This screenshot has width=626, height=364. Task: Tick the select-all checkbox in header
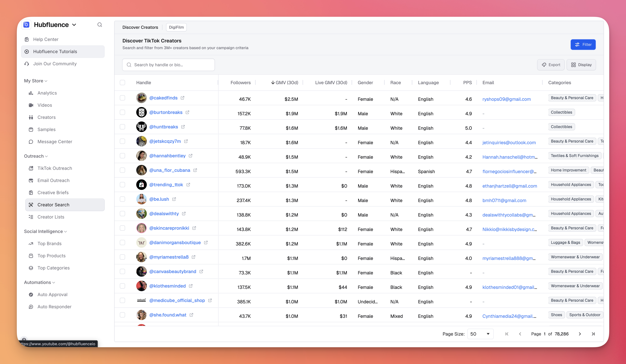(122, 83)
